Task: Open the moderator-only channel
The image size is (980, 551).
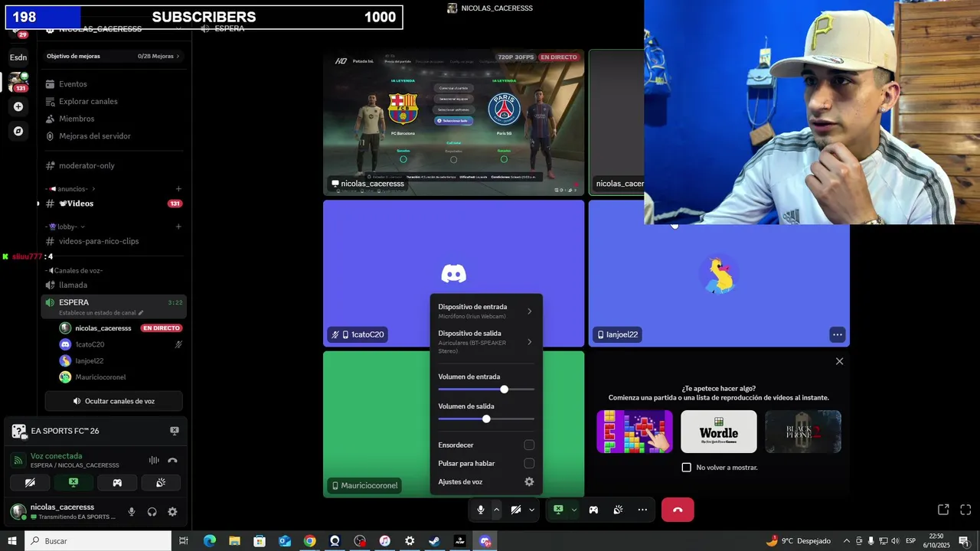Action: click(x=113, y=165)
